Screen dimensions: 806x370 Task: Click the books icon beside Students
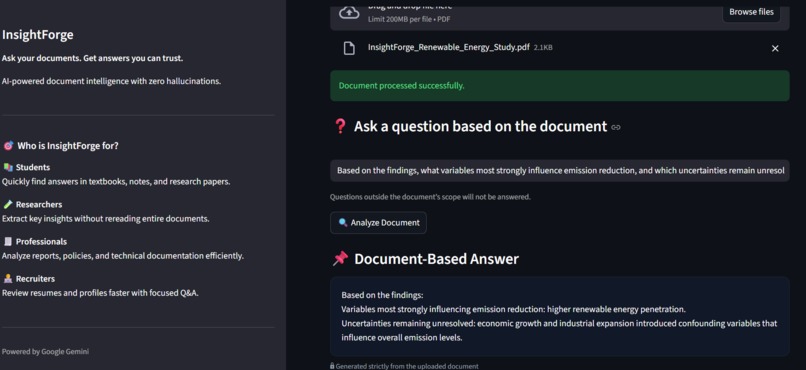(x=8, y=167)
